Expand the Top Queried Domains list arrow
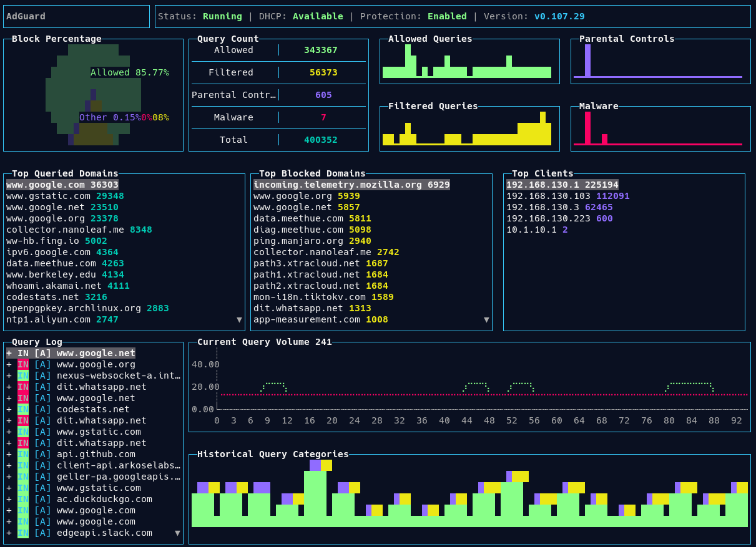This screenshot has height=547, width=756. [238, 319]
